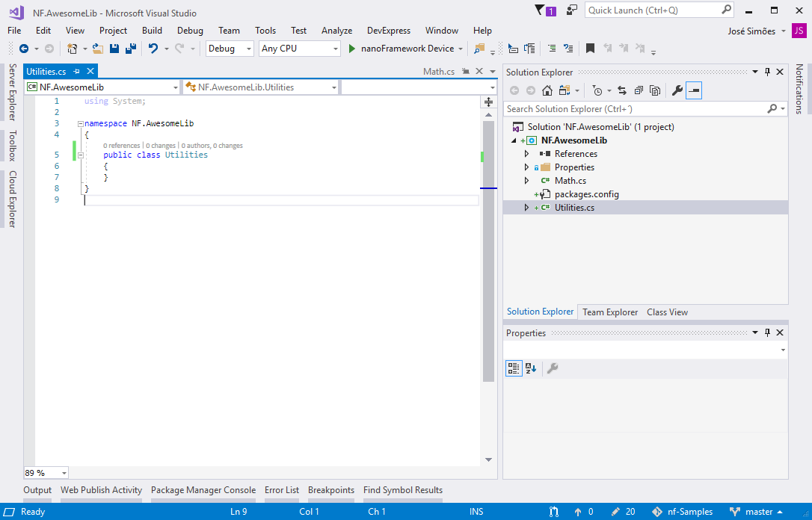Open the NF.AwesomeLib project navigation dropdown
812x520 pixels.
click(102, 87)
